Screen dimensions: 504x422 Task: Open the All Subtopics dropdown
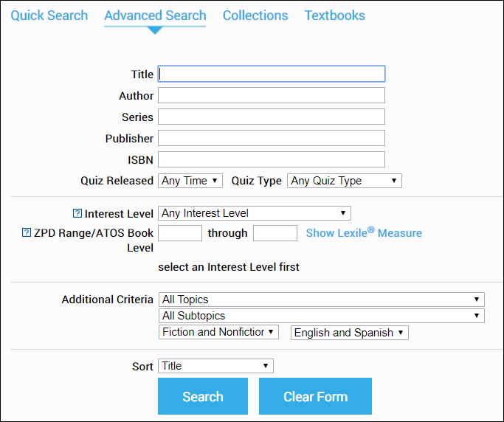point(321,316)
